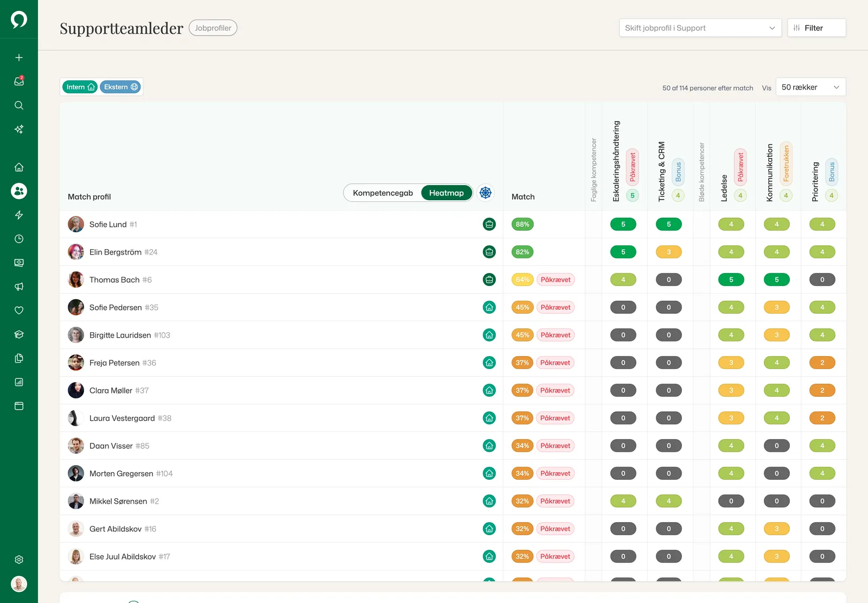Viewport: 868px width, 603px height.
Task: Open the clock icon in sidebar
Action: click(x=19, y=239)
